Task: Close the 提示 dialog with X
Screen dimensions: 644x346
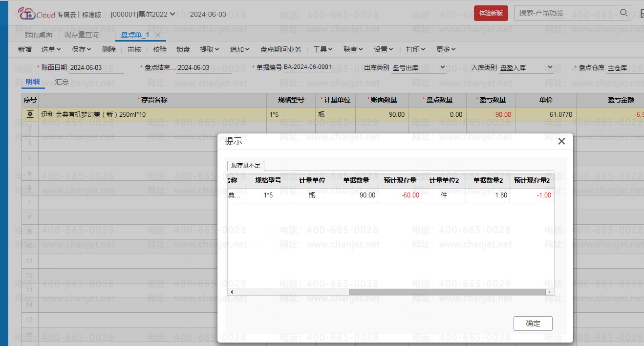Action: [x=561, y=141]
